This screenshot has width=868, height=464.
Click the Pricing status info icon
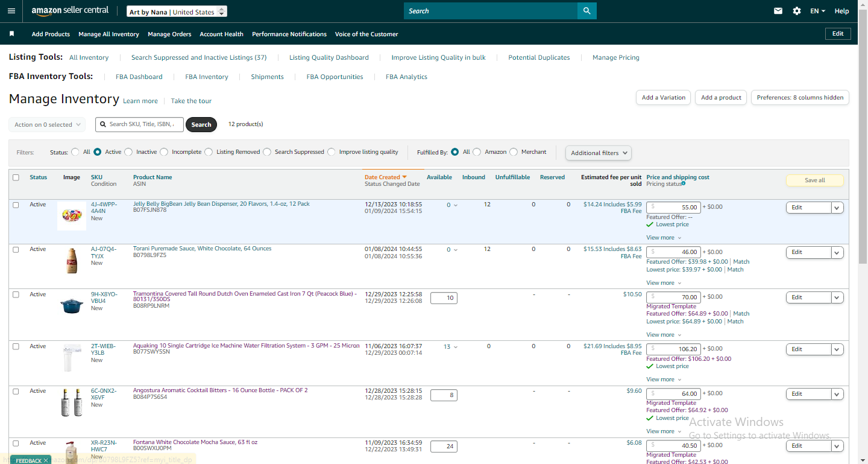[683, 183]
